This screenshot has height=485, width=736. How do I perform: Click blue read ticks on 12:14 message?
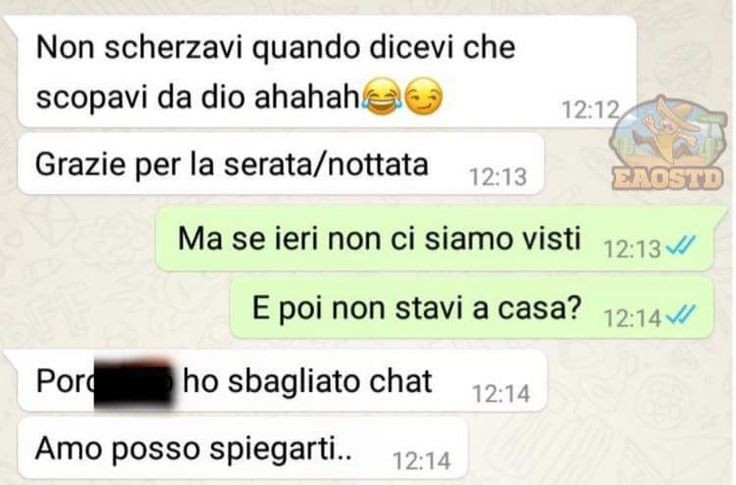point(681,315)
